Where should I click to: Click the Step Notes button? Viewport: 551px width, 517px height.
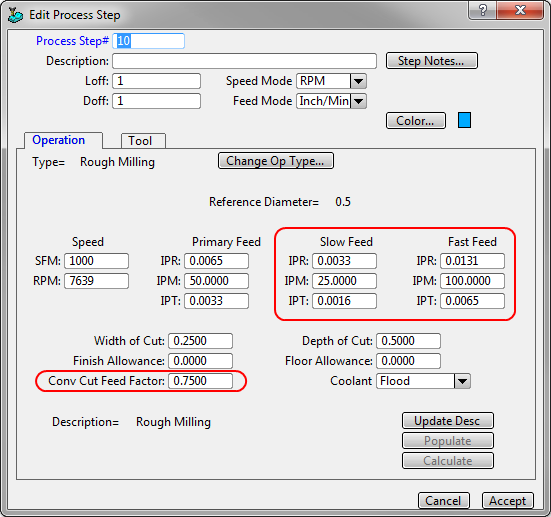coord(432,61)
